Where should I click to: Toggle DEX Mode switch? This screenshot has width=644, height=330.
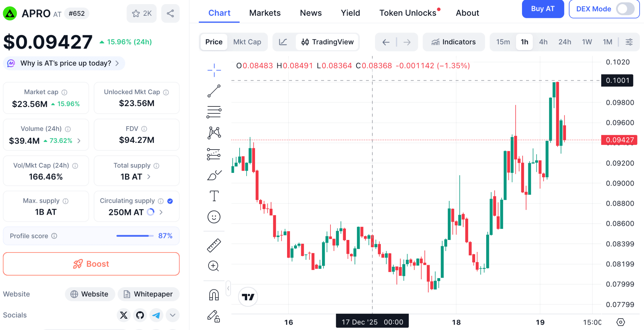coord(625,9)
